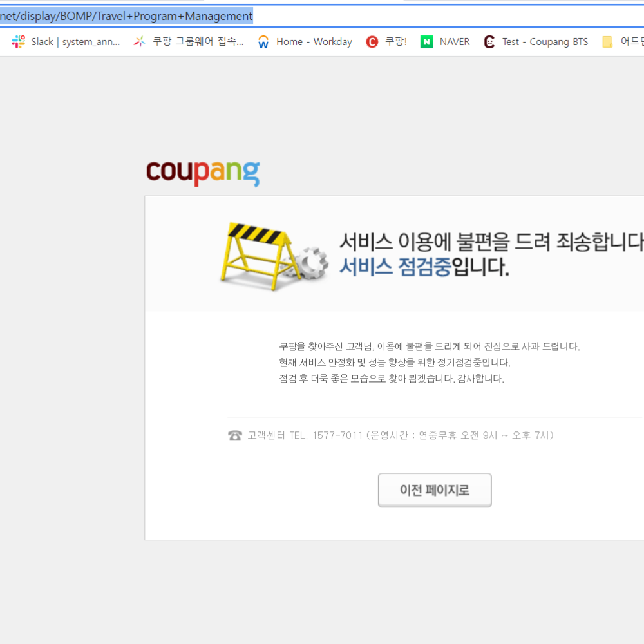Click the 쿠팡 그룹웨어 bookmark favicon

coord(139,42)
